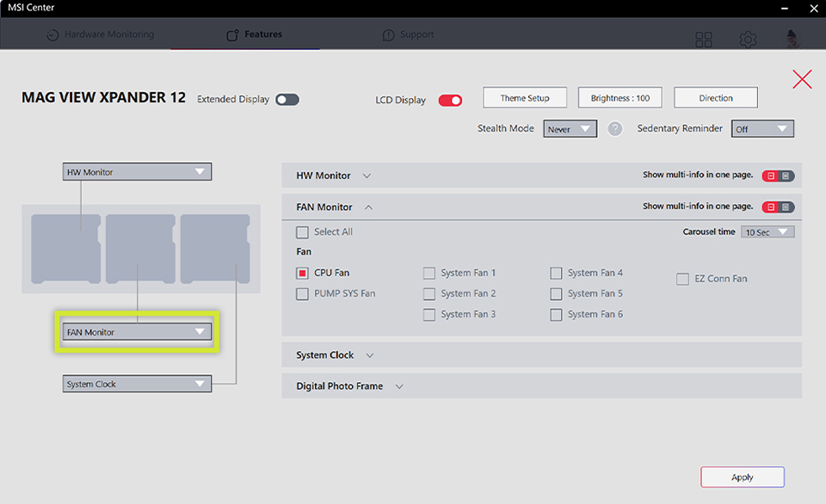Select the middle display screen preview
826x504 pixels.
point(140,249)
